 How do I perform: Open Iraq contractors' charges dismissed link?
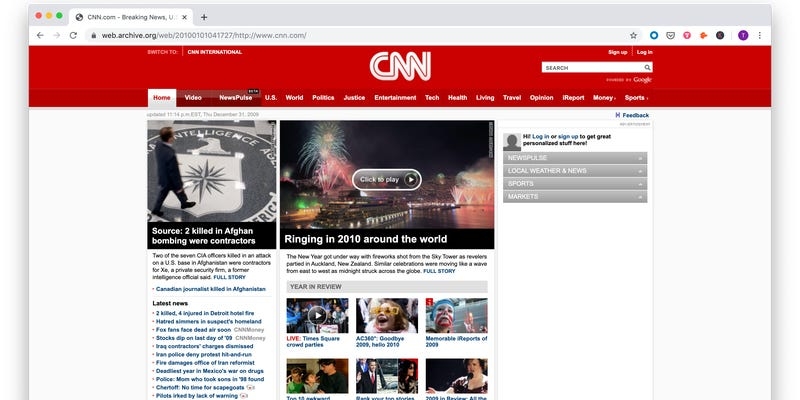point(205,346)
